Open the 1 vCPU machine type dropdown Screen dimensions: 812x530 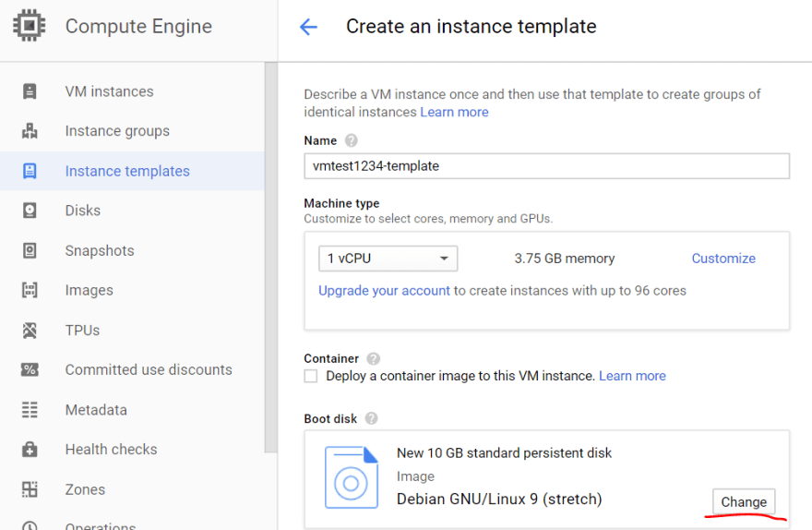point(388,258)
